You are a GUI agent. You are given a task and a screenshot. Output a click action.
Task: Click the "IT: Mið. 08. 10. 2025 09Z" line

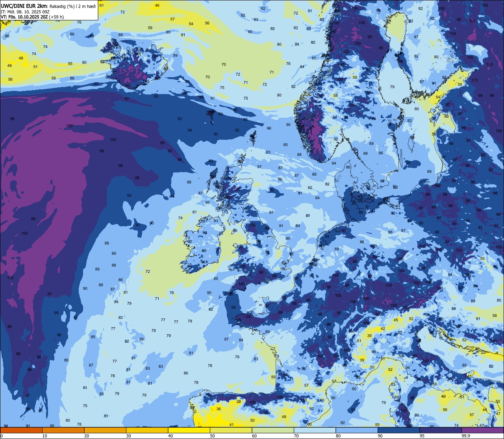coord(25,11)
